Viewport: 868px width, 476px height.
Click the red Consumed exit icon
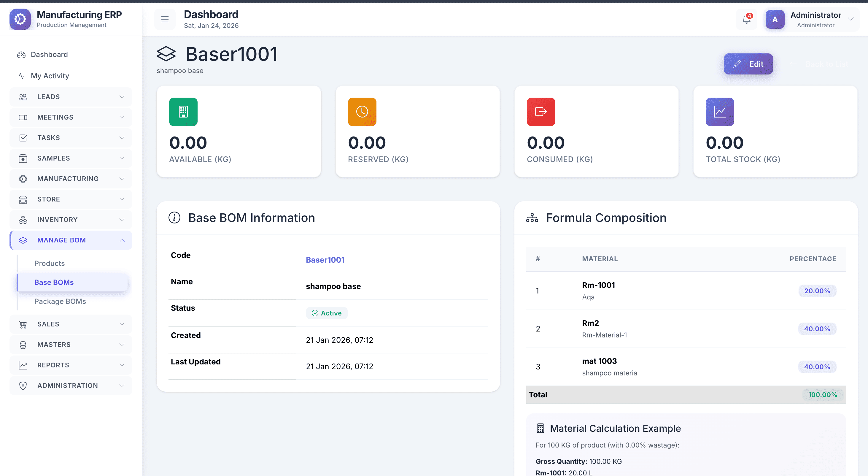(x=541, y=112)
